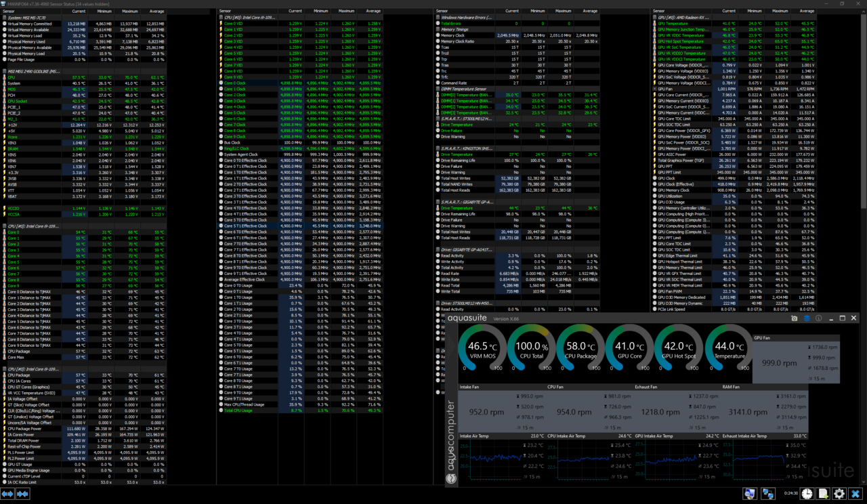This screenshot has height=504, width=867.
Task: Select the Core 0 VID sensor row
Action: pos(234,24)
